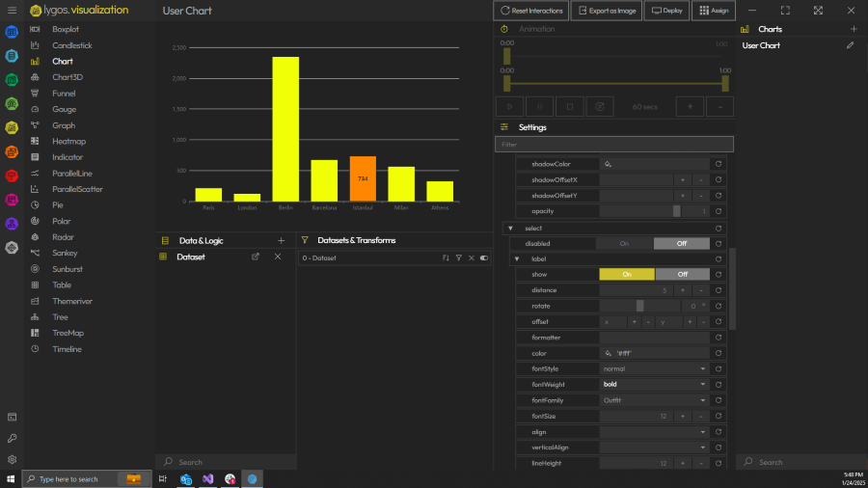
Task: Click the Polar chart icon
Action: pyautogui.click(x=35, y=221)
